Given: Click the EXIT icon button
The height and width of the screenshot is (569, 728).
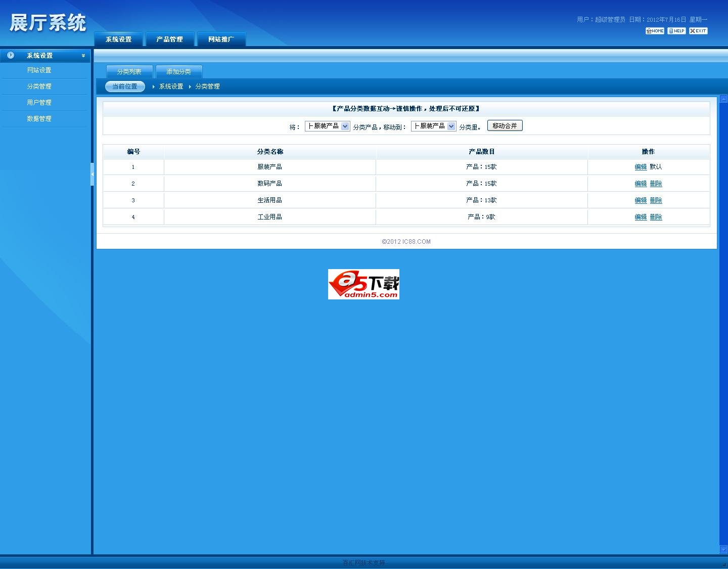Looking at the screenshot, I should (x=698, y=31).
